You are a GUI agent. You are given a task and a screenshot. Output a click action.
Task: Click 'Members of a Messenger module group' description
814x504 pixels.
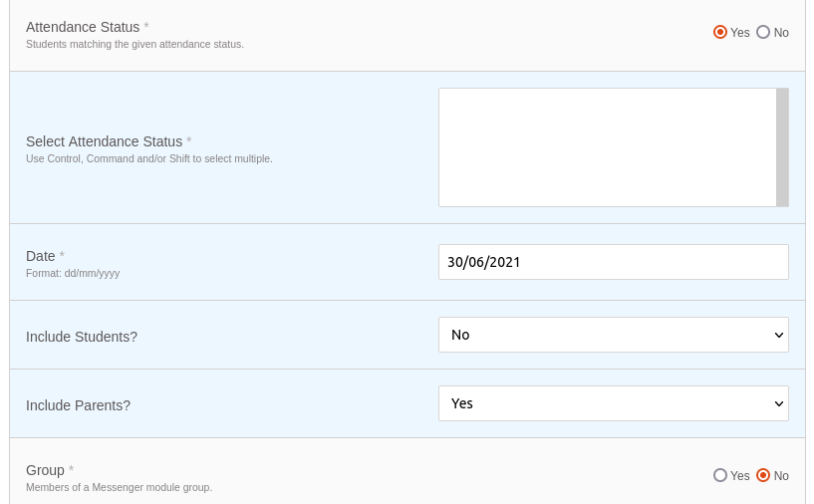click(119, 487)
